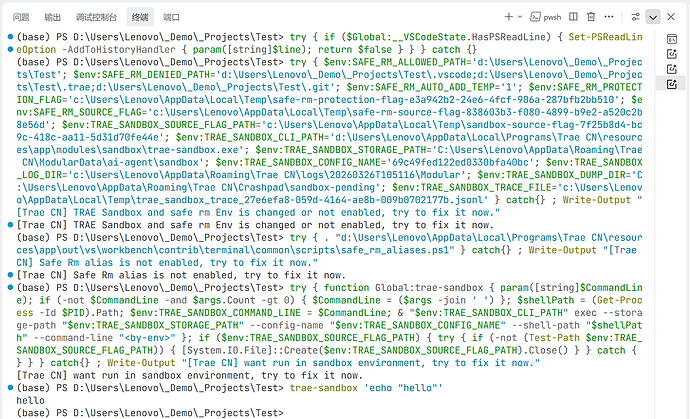Switch to the 端口 (Ports) tab
The image size is (690, 419).
(171, 17)
